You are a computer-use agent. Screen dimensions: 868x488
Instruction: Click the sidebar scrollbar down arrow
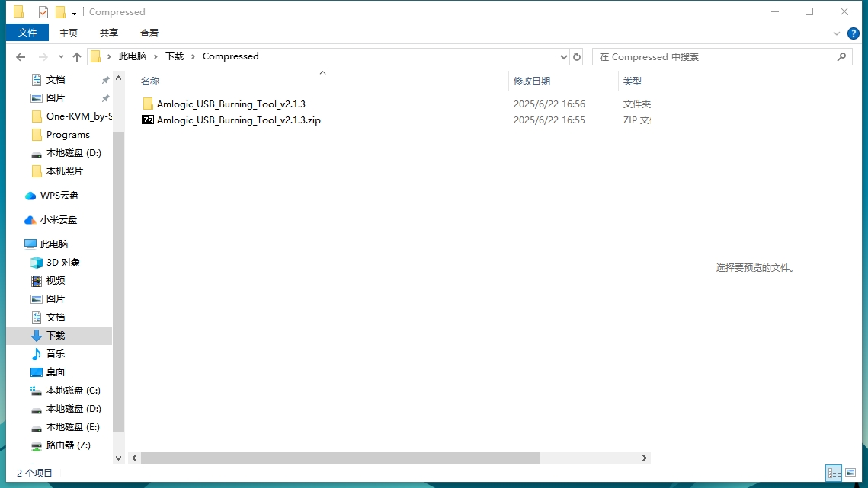[118, 458]
